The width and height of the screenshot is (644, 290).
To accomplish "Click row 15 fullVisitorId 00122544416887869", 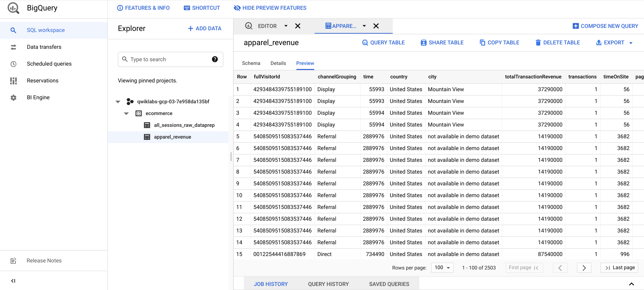I will pos(280,254).
